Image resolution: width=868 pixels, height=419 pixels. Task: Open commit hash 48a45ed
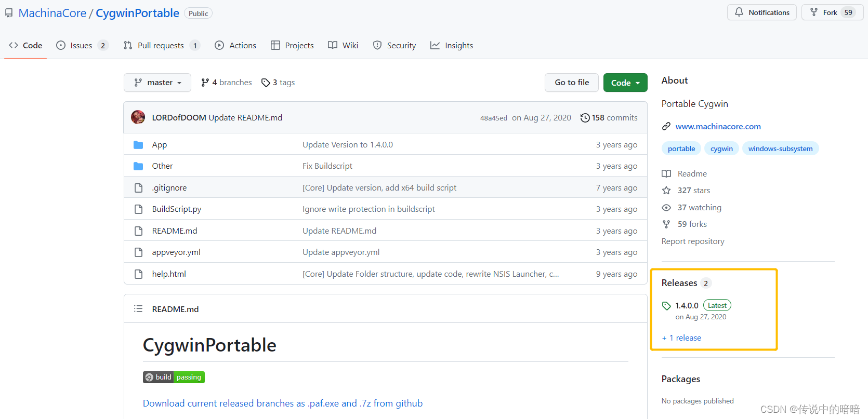(493, 118)
